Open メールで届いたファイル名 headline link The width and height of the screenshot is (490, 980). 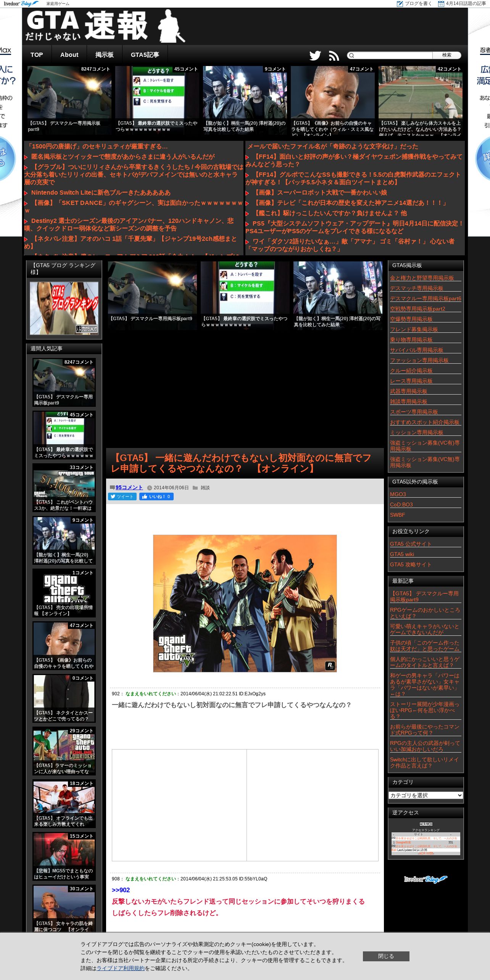click(x=333, y=147)
